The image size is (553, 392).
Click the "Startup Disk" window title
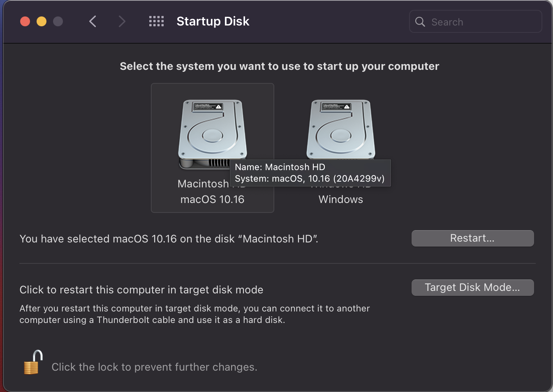point(213,21)
